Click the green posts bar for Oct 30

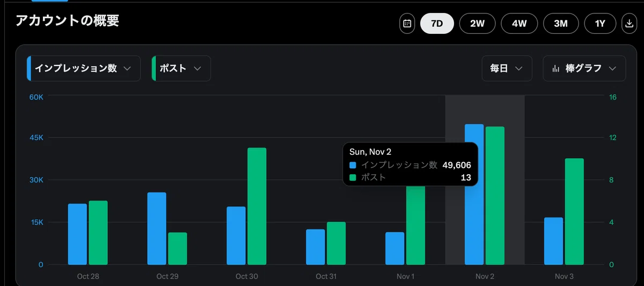pyautogui.click(x=257, y=206)
